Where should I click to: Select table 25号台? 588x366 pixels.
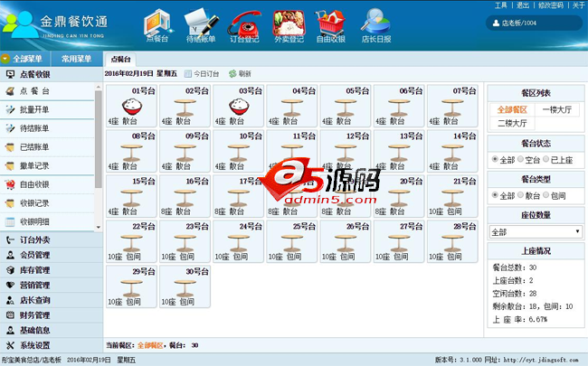(x=292, y=241)
